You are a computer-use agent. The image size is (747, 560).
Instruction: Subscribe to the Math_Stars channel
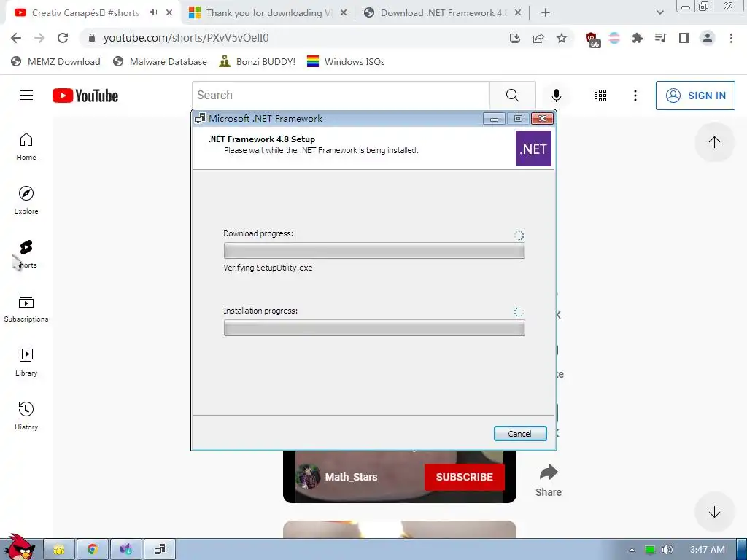pos(465,477)
